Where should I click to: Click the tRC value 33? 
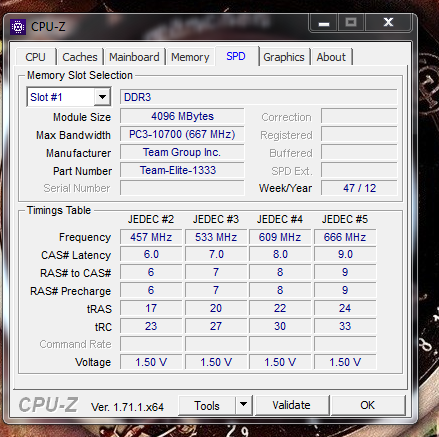(x=345, y=326)
